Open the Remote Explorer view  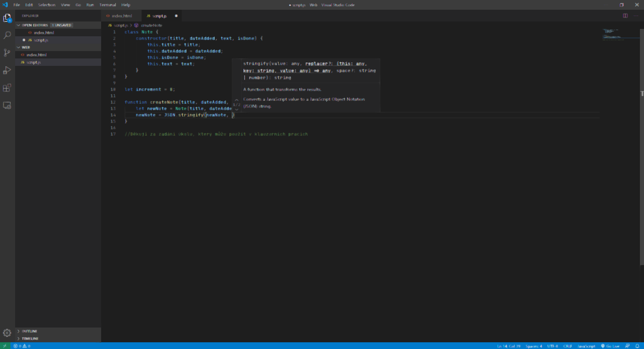(7, 105)
